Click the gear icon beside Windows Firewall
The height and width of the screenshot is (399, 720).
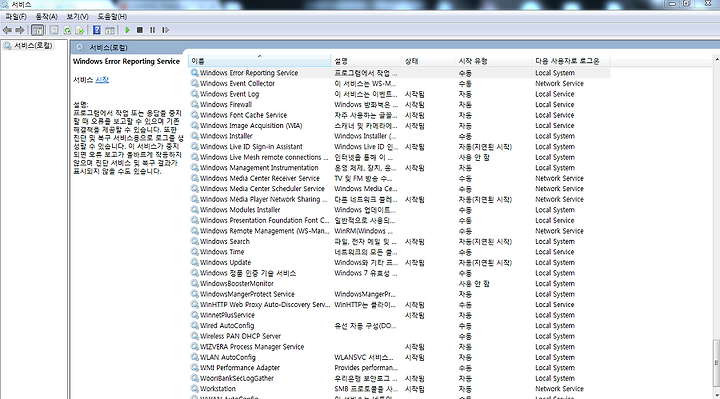pyautogui.click(x=195, y=105)
